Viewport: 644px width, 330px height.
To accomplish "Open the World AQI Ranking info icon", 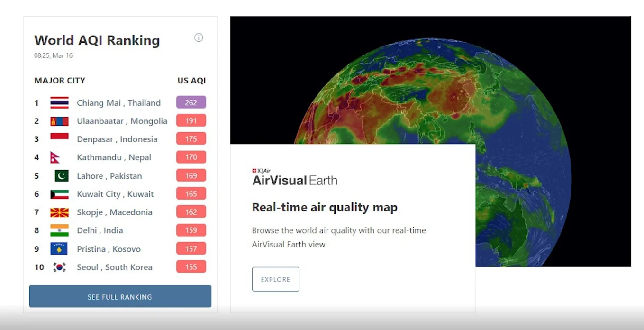I will click(199, 37).
